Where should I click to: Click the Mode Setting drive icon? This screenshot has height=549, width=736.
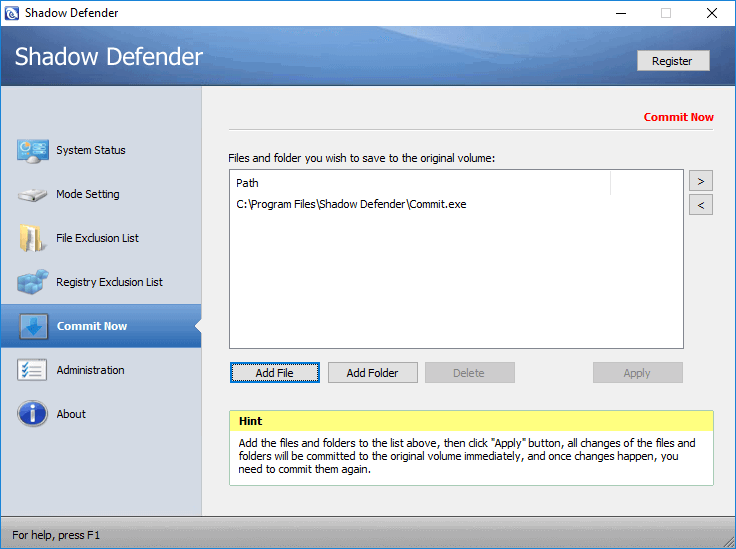pyautogui.click(x=32, y=194)
